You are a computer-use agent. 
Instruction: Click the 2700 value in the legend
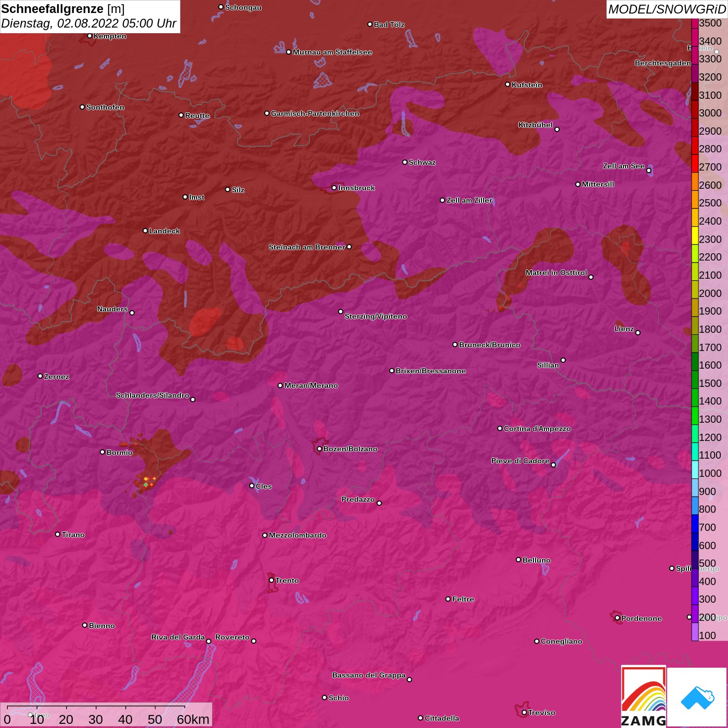tap(710, 167)
